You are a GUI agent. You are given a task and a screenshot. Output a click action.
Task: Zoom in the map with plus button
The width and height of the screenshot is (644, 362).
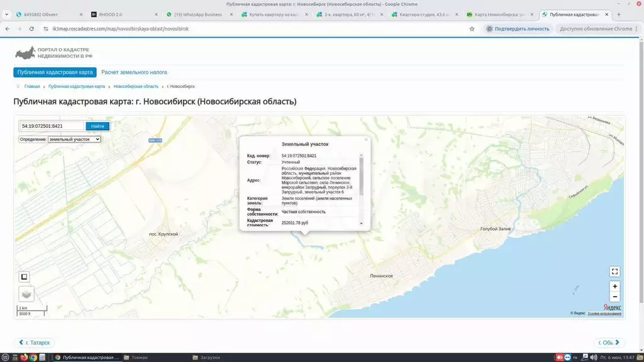tap(615, 286)
